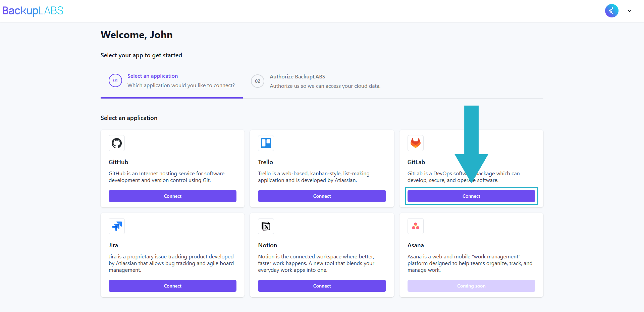Click the Notion description text
This screenshot has height=312, width=644.
click(x=316, y=263)
